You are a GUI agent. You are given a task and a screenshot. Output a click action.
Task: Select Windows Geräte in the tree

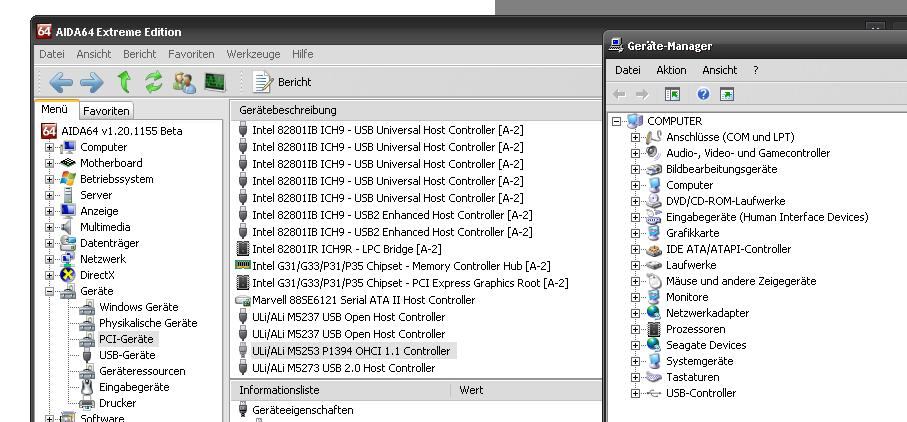pos(138,307)
